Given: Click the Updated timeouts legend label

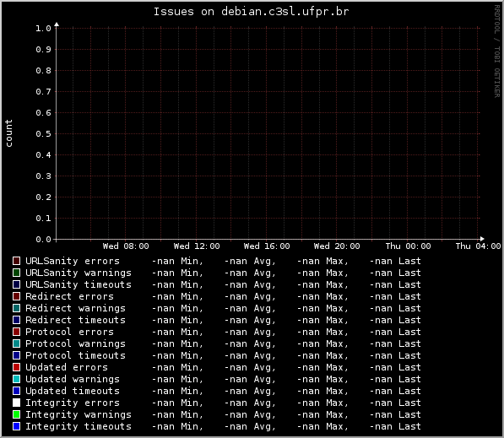Looking at the screenshot, I should coord(73,391).
